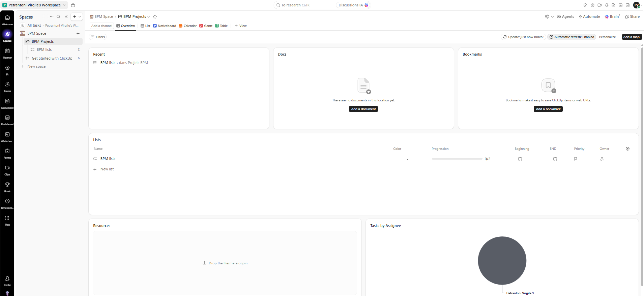Click the Add a bookmark button

pyautogui.click(x=548, y=109)
